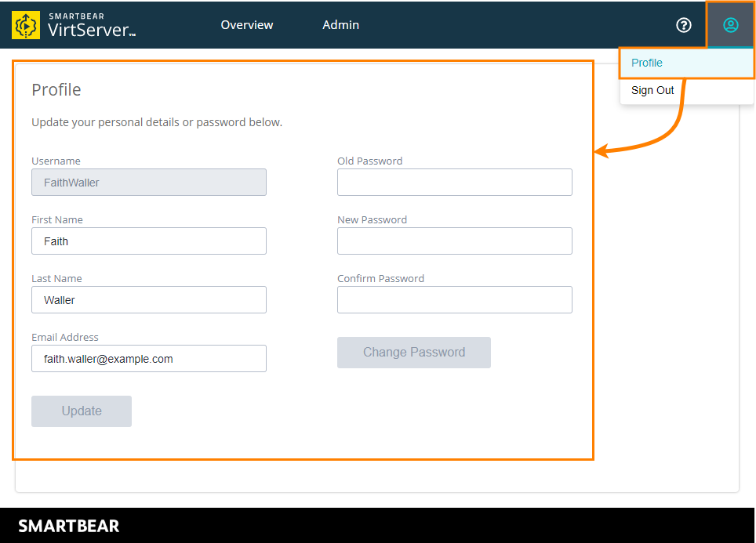Image resolution: width=756 pixels, height=543 pixels.
Task: Open the help question mark icon
Action: click(x=683, y=25)
